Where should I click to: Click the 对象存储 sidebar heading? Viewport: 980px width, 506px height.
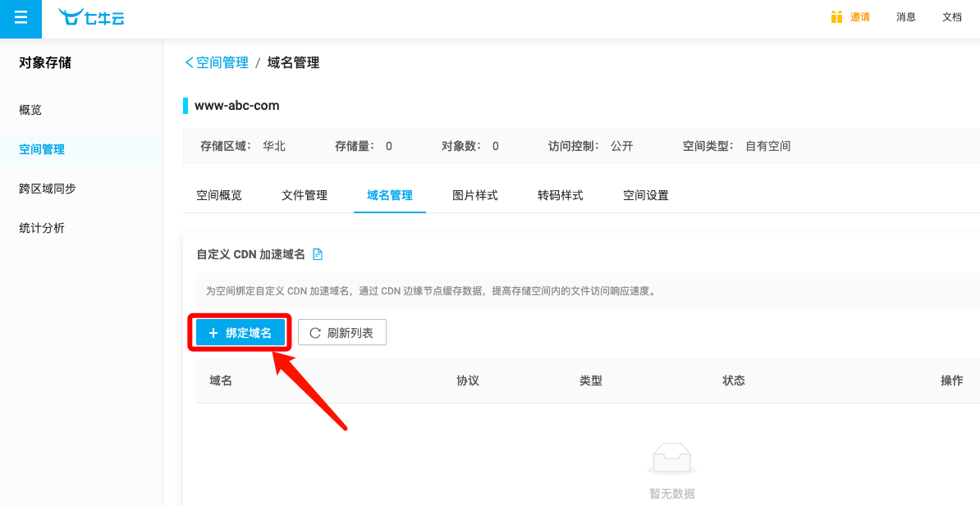45,62
